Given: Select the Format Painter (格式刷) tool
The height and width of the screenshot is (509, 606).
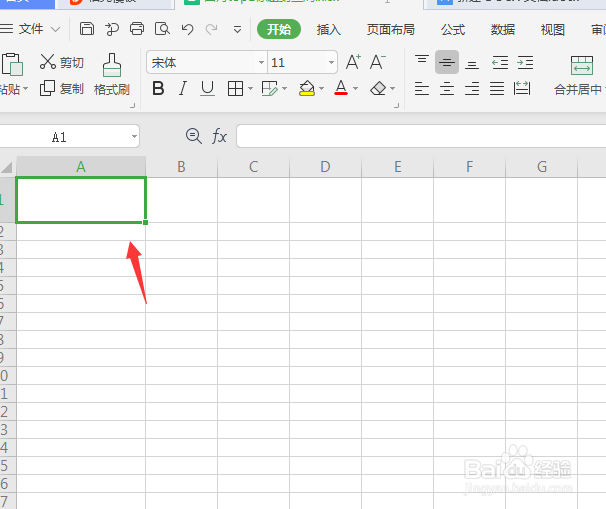Looking at the screenshot, I should 112,75.
